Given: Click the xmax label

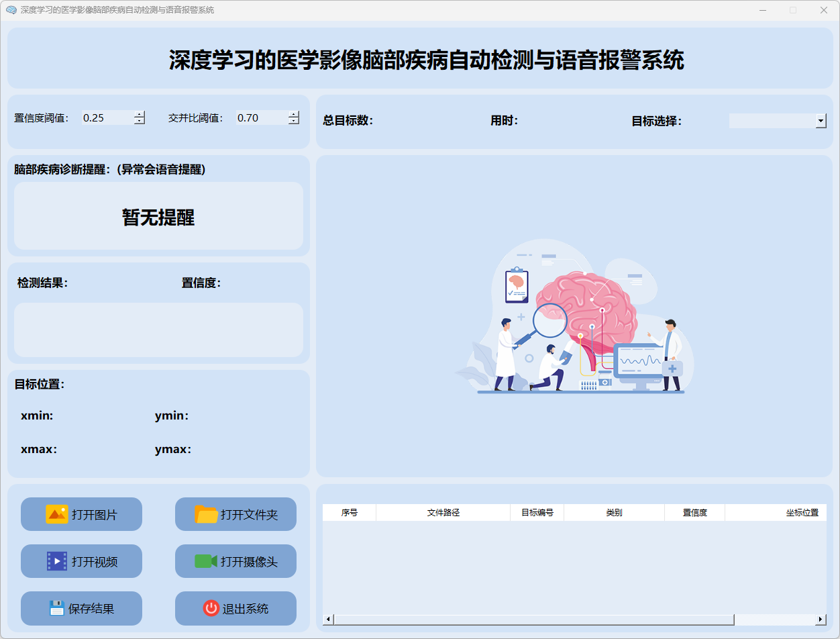Looking at the screenshot, I should tap(39, 450).
